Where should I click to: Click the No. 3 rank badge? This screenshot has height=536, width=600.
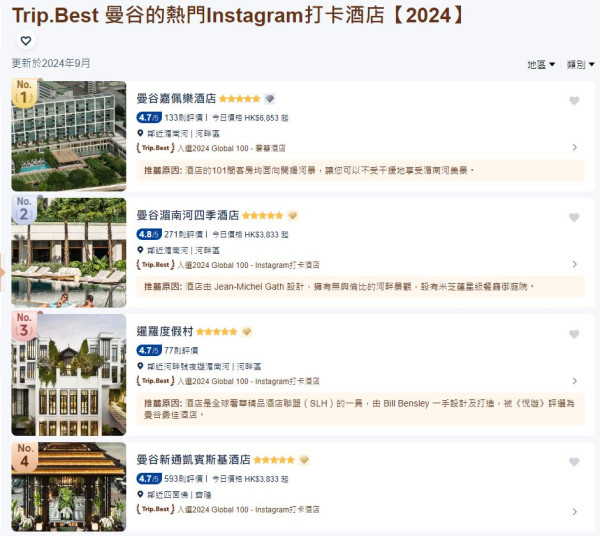click(x=24, y=326)
